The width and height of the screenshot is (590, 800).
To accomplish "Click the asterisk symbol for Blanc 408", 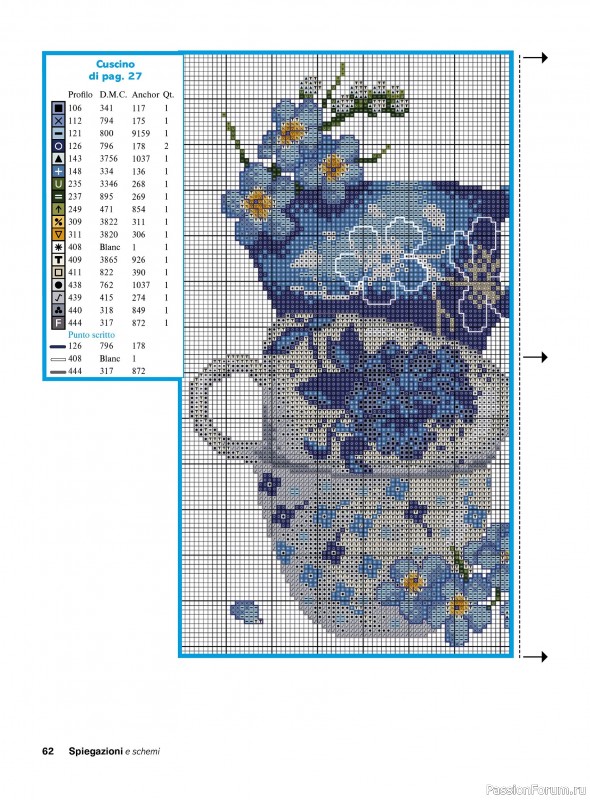I will (58, 247).
